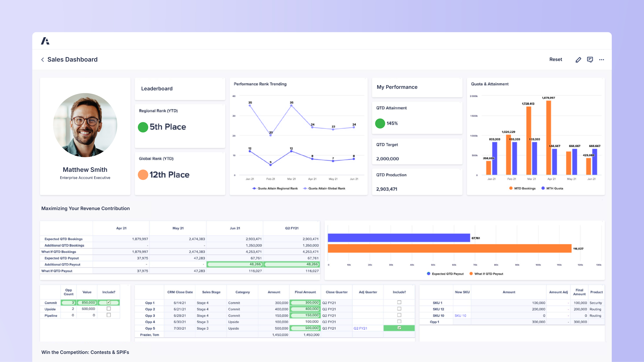The image size is (644, 362).
Task: Uncheck the Commit row Include checkbox
Action: coord(109,302)
